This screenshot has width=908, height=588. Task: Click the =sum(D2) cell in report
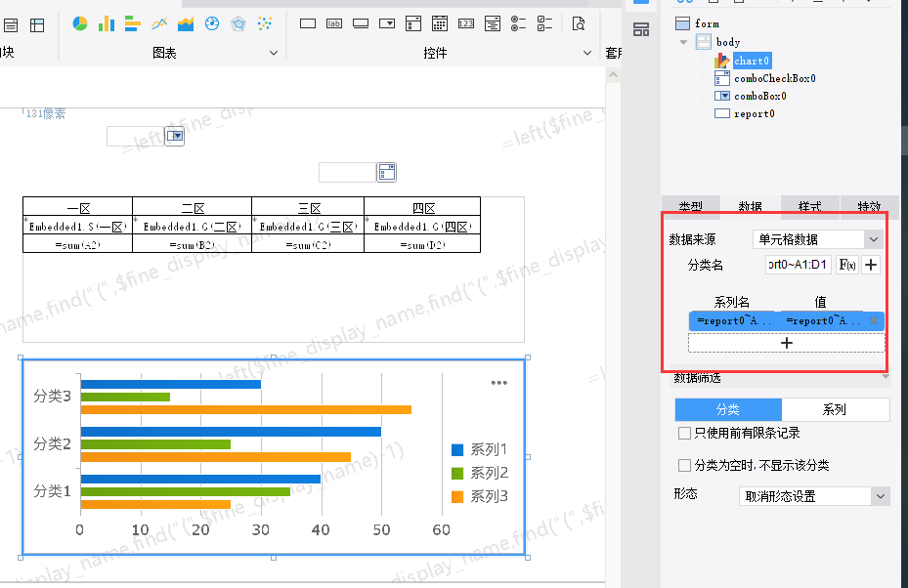tap(423, 244)
